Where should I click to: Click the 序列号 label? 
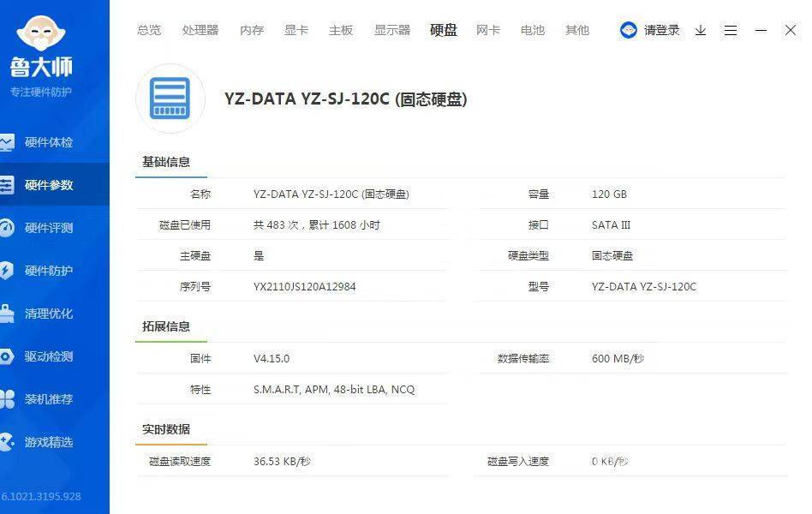click(x=195, y=286)
